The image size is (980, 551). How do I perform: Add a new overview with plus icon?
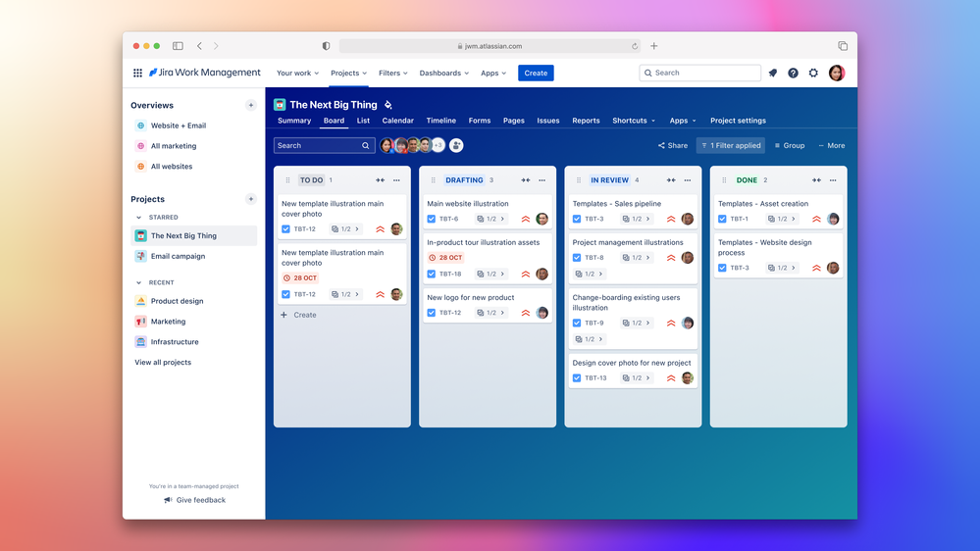coord(250,105)
